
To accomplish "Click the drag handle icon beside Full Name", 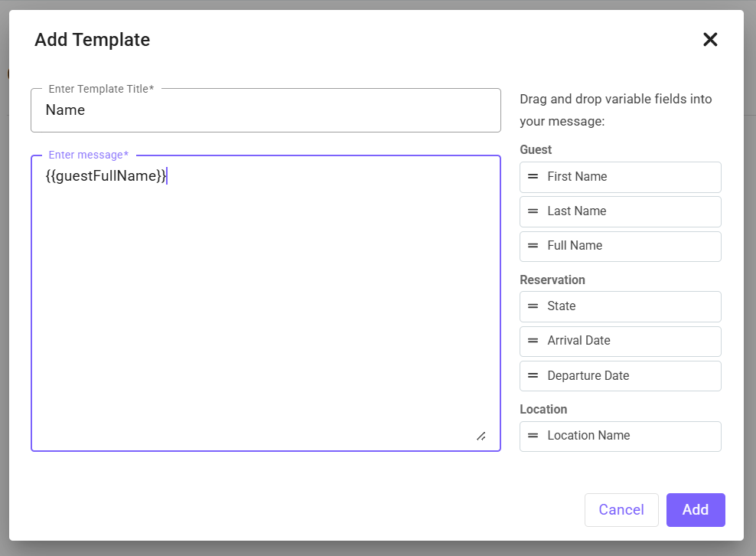I will (533, 246).
